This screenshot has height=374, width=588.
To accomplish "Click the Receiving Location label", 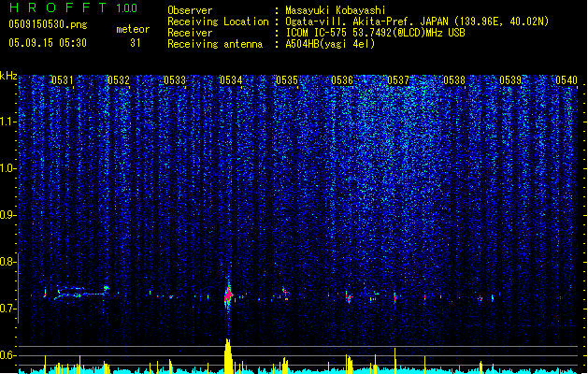I will tap(218, 22).
